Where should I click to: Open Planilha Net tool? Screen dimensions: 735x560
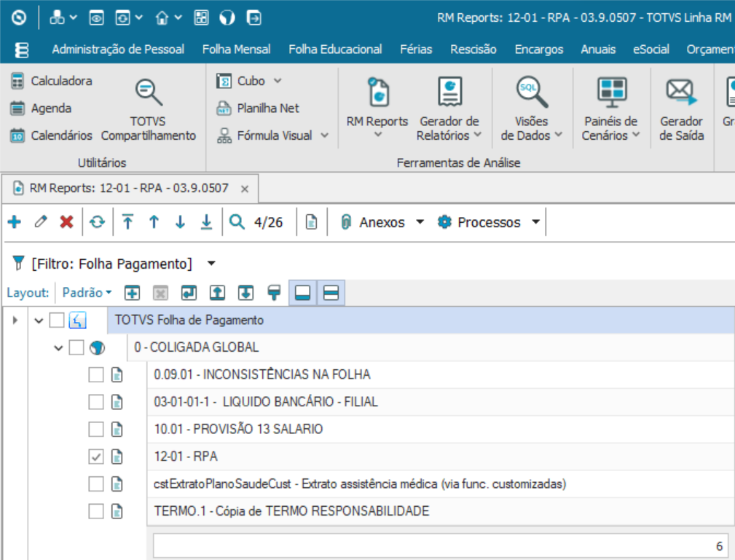pyautogui.click(x=258, y=109)
